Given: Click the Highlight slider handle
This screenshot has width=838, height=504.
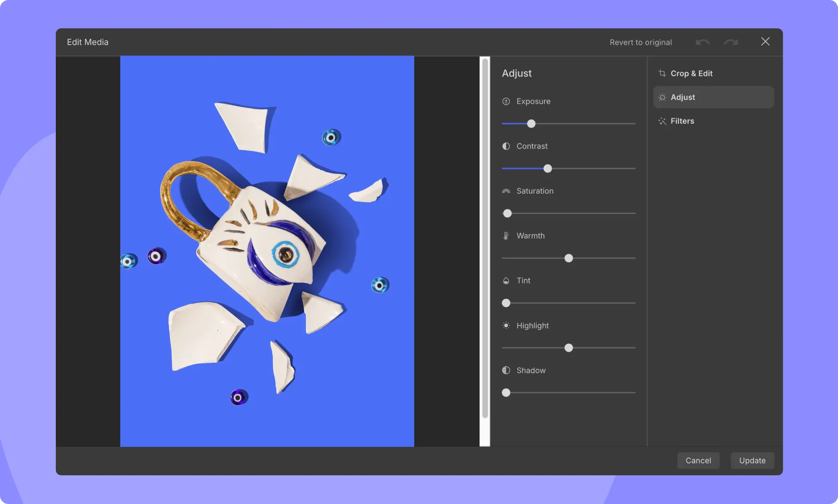Looking at the screenshot, I should pos(568,348).
